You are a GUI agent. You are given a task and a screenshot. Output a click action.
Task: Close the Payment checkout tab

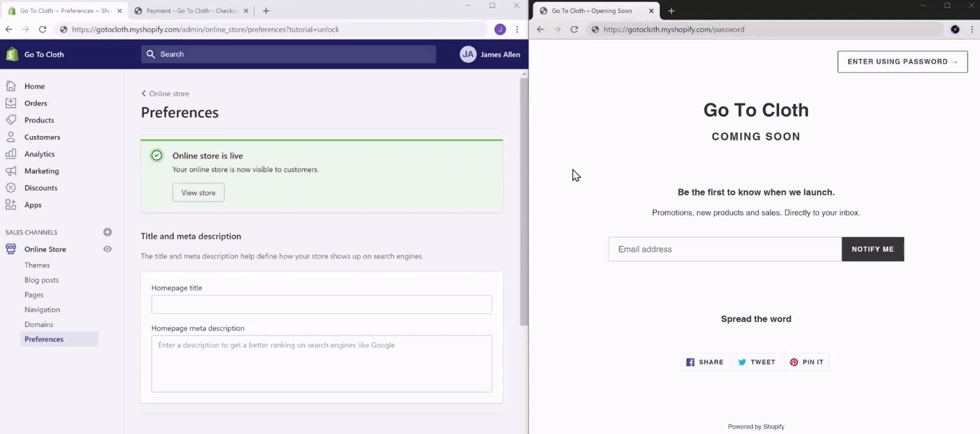(x=246, y=11)
